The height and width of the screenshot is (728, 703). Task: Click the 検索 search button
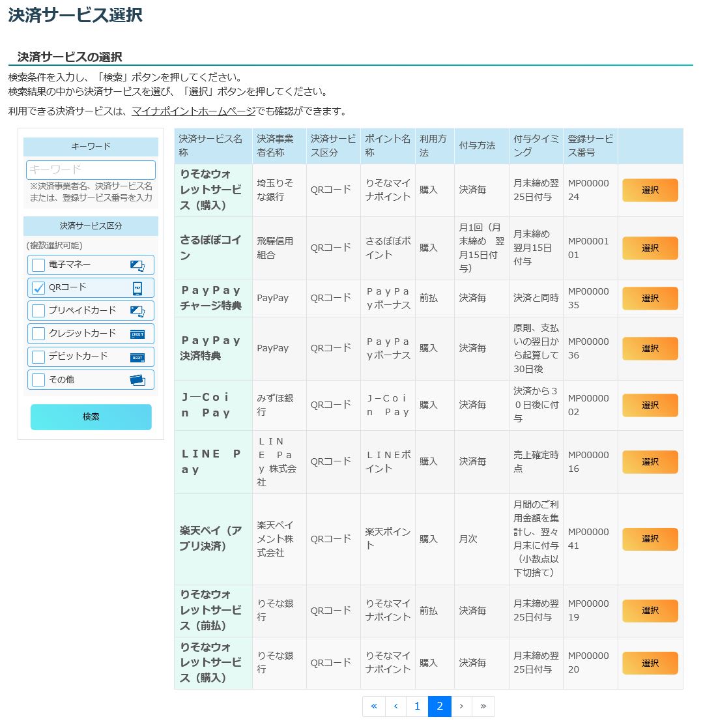[91, 417]
